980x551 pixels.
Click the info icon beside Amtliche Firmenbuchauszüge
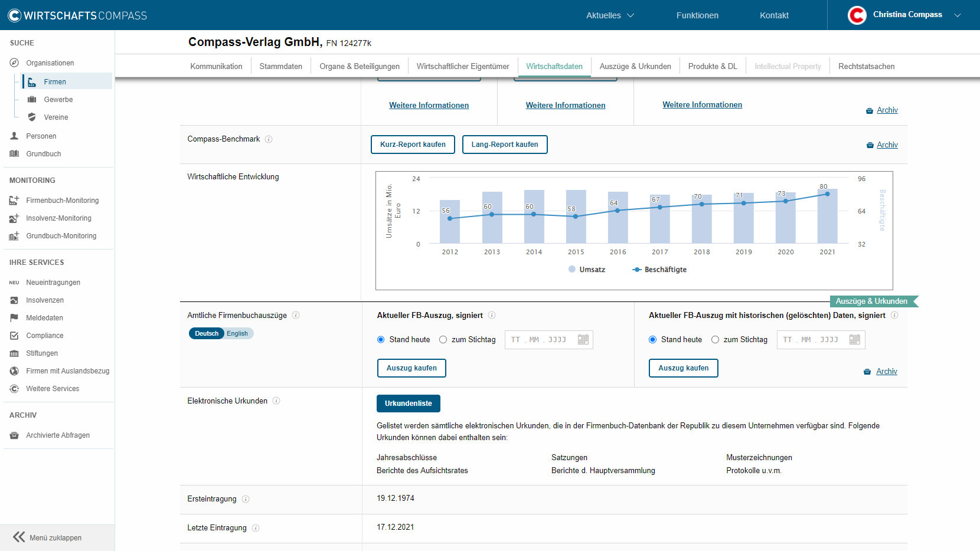coord(296,315)
